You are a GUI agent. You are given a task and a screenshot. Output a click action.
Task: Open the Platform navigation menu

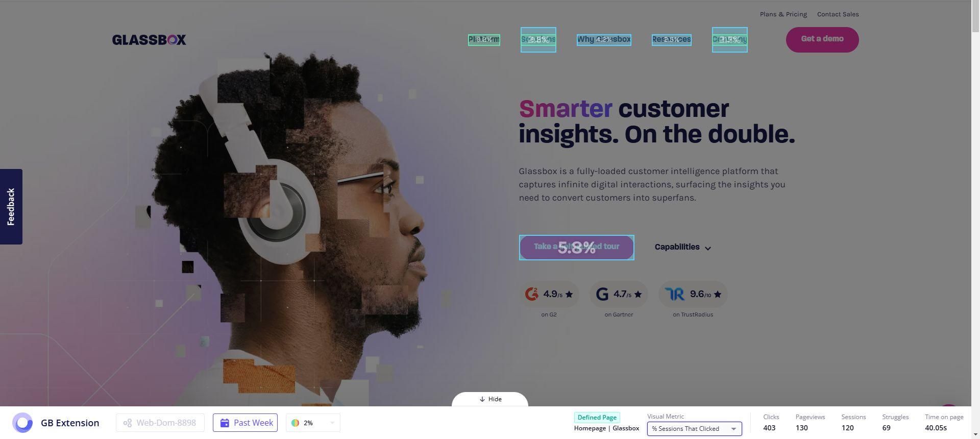[484, 39]
